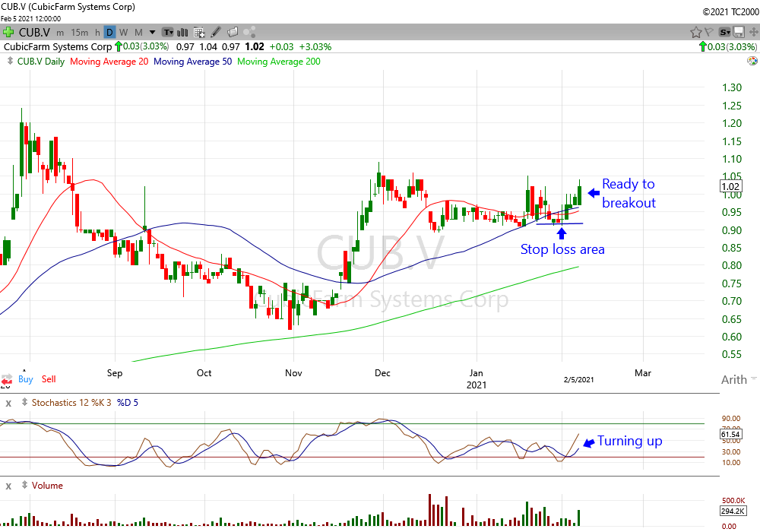The width and height of the screenshot is (760, 532).
Task: Click the %D 5 label
Action: (x=127, y=403)
